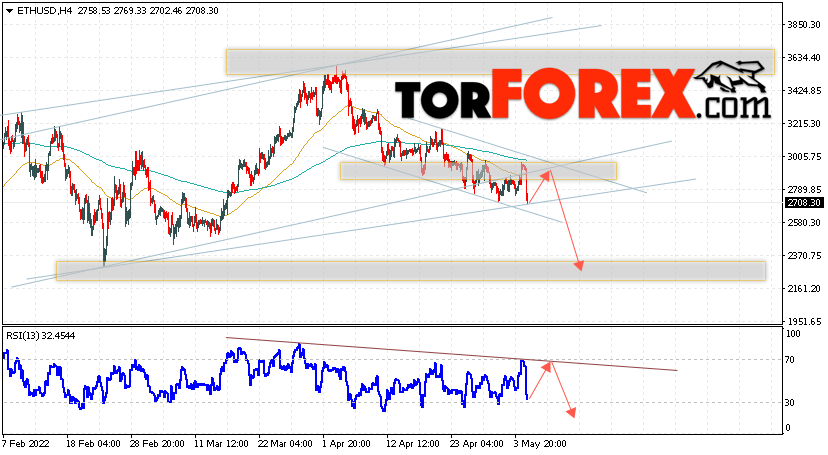This screenshot has height=455, width=828.
Task: Select the RSI(13) 32.4544 indicator label
Action: [x=41, y=336]
